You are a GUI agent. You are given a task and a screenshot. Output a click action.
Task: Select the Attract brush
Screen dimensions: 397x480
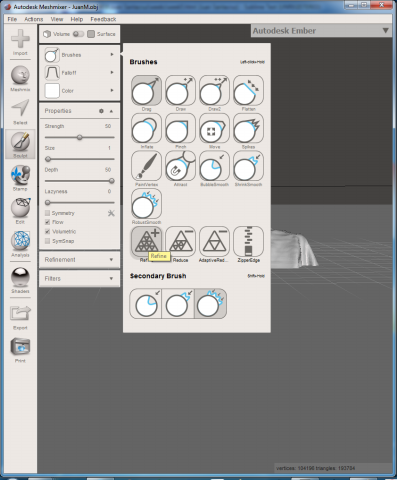pos(180,166)
